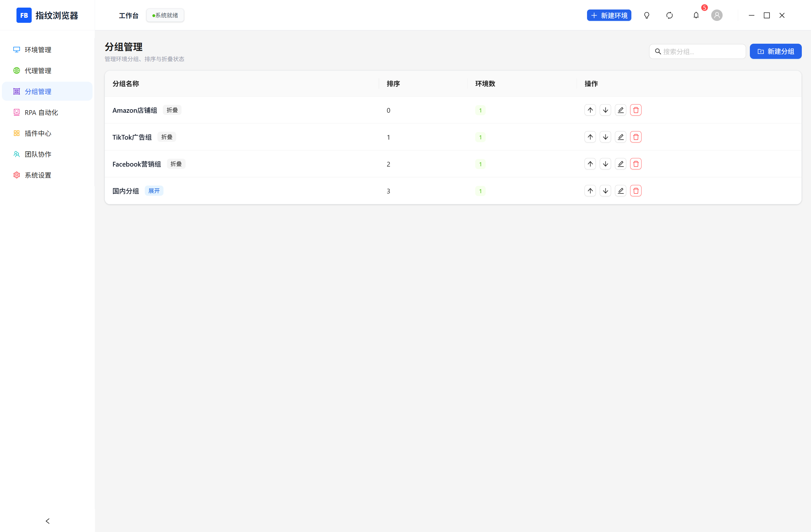Screen dimensions: 811x532
Task: Move TikTok广告组 down
Action: pyautogui.click(x=605, y=137)
